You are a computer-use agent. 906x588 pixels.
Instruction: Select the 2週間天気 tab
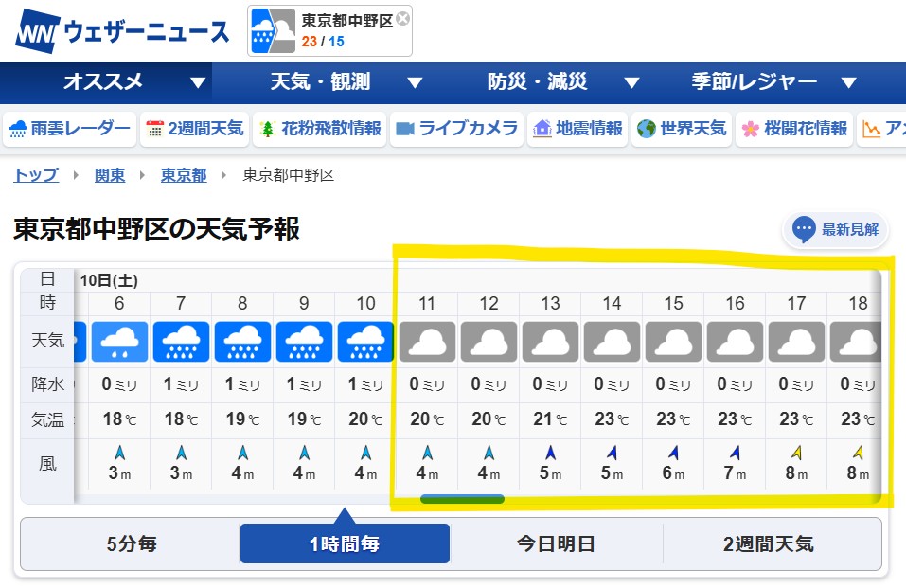tap(768, 543)
